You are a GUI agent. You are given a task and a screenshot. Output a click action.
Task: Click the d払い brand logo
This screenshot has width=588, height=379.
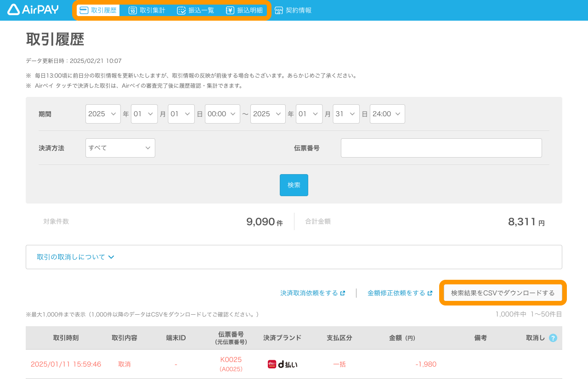[283, 364]
